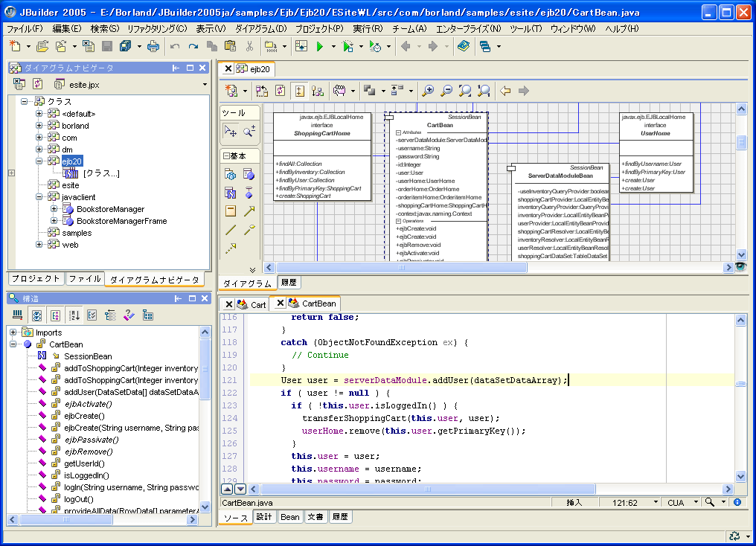Expand the borland package node
This screenshot has height=546, width=756.
click(x=39, y=125)
